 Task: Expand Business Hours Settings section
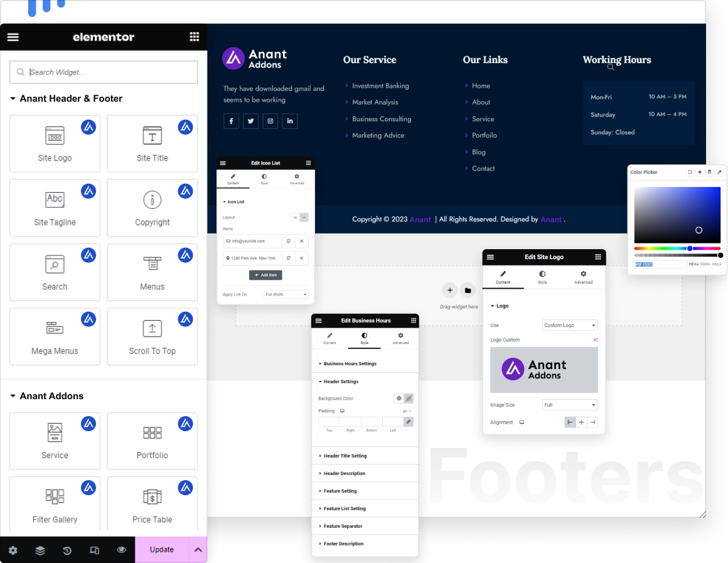[365, 363]
